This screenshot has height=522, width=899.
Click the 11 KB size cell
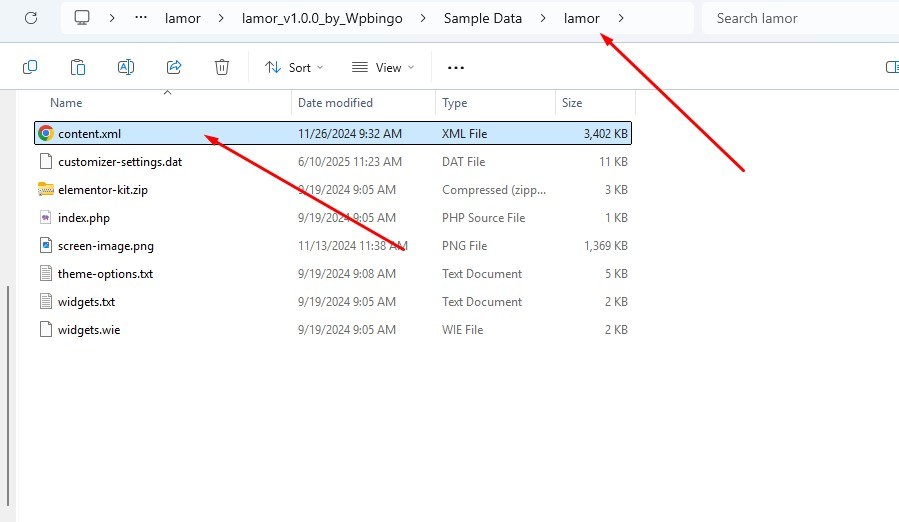click(x=613, y=162)
